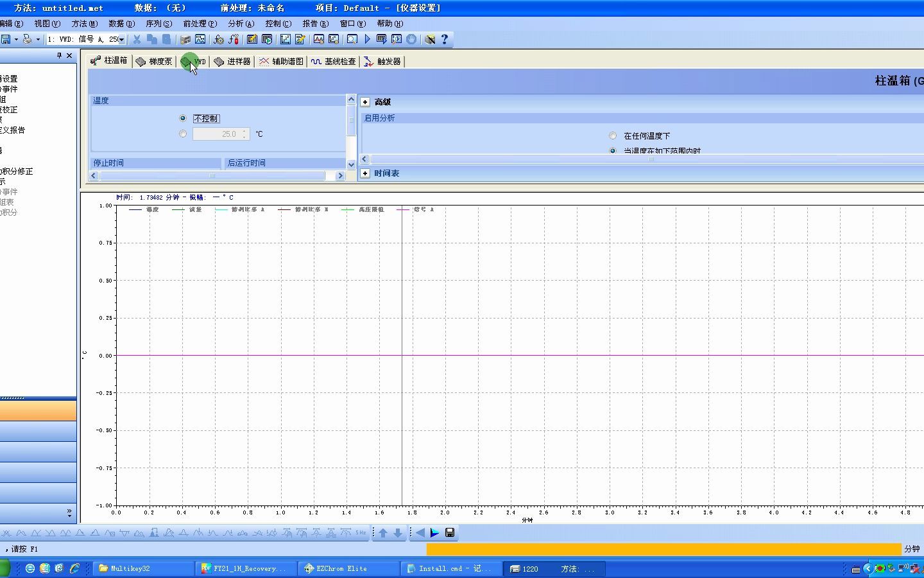Expand the '高级' section
Screen dimensions: 924x578
click(365, 102)
